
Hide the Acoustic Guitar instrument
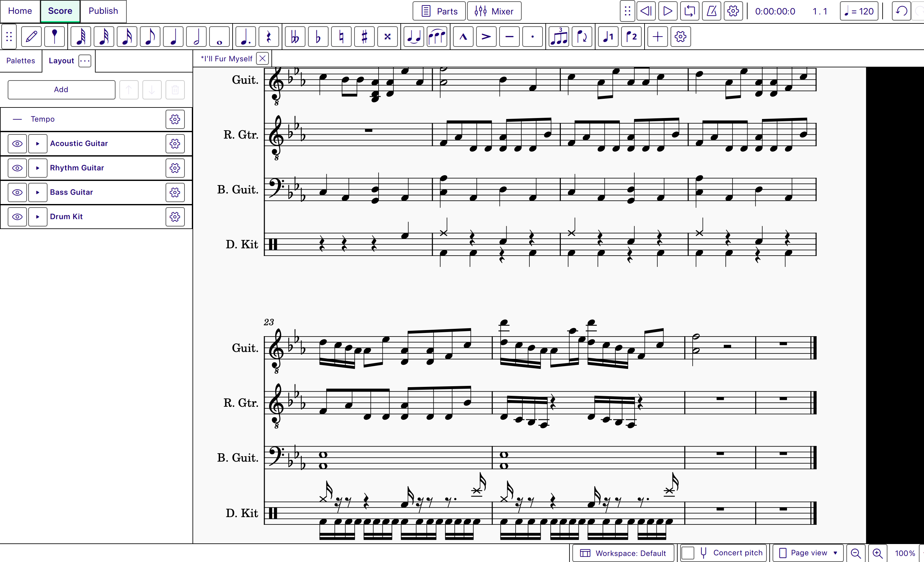tap(17, 144)
